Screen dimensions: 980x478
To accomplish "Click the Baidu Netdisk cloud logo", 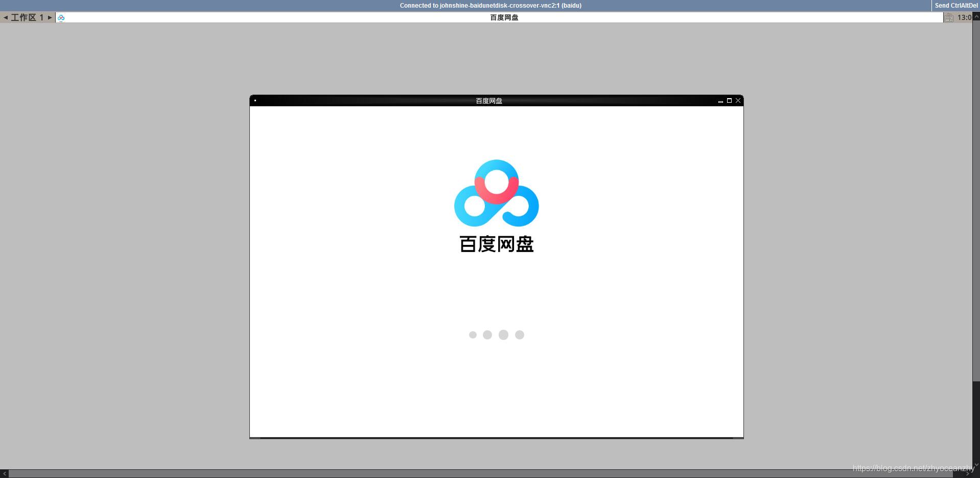I will point(496,193).
